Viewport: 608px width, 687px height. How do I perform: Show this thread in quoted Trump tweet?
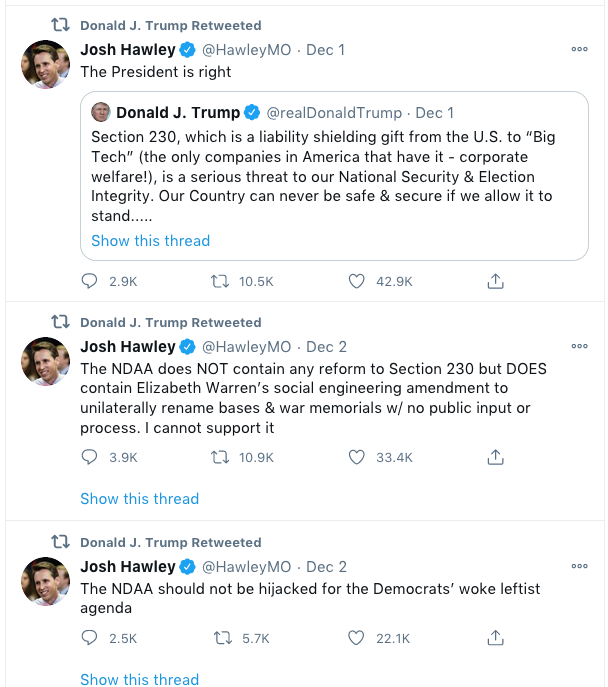coord(150,241)
